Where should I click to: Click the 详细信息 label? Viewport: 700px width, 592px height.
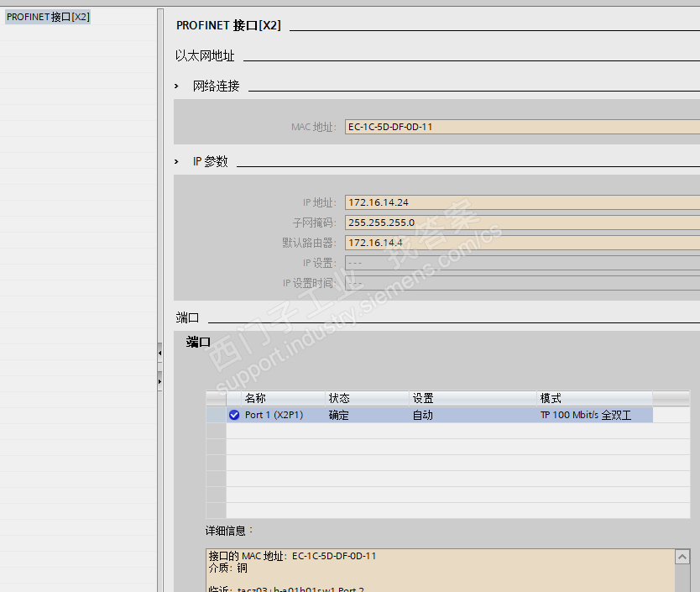tap(228, 531)
